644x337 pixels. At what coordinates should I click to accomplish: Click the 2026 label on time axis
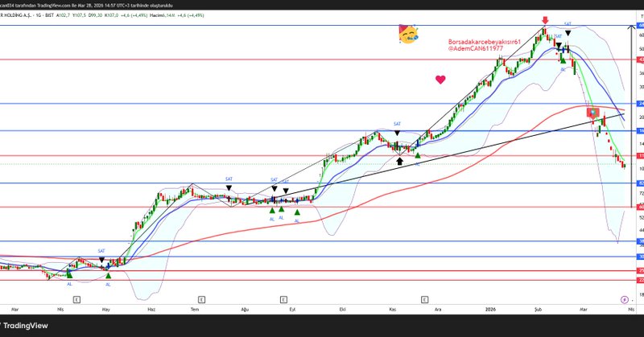point(490,309)
